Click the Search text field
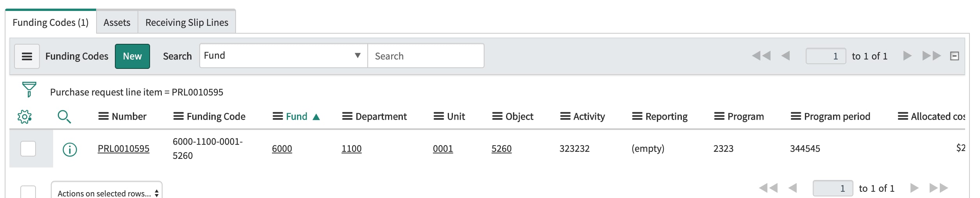The height and width of the screenshot is (198, 980). [426, 56]
